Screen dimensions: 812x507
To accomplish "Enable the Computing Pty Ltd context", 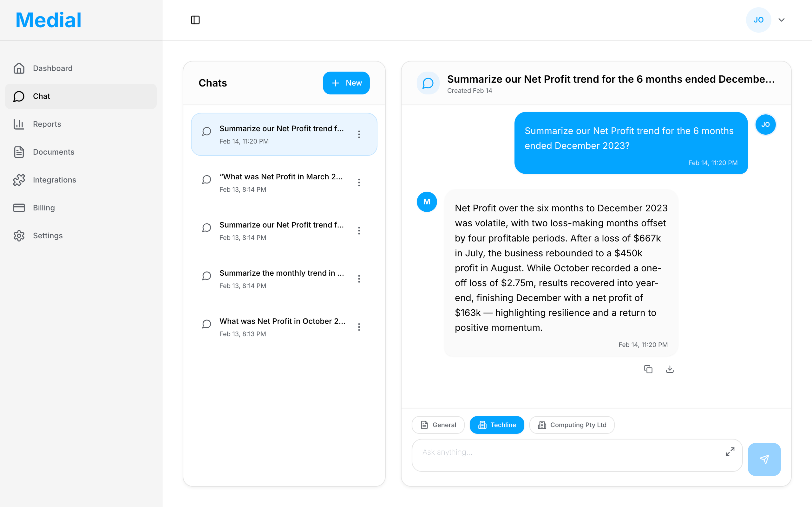I will click(x=572, y=425).
